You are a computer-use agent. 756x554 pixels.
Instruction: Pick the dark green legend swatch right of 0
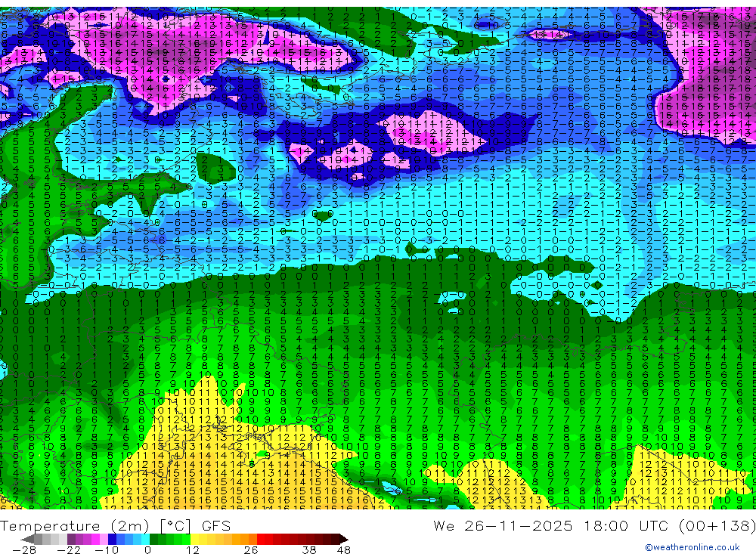[x=153, y=539]
